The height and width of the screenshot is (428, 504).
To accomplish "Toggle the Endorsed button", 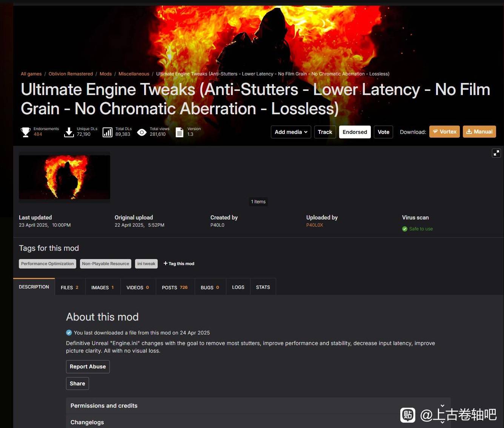I will tap(355, 132).
